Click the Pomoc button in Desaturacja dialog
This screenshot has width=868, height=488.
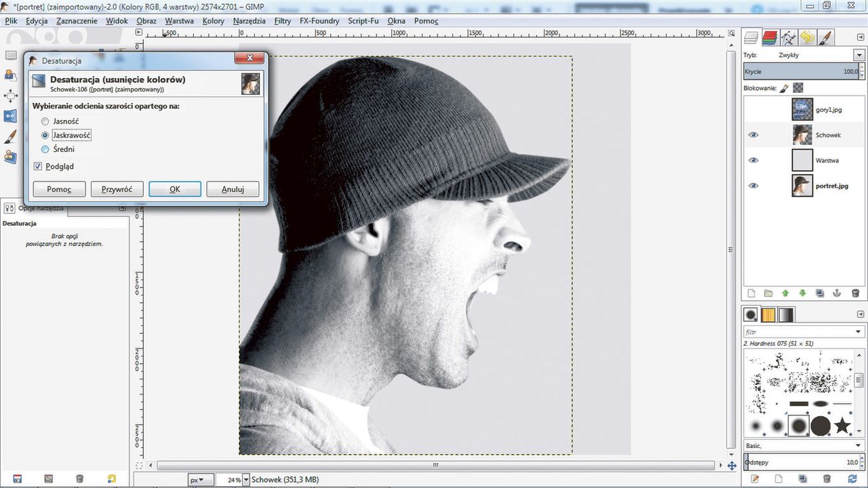(x=59, y=189)
